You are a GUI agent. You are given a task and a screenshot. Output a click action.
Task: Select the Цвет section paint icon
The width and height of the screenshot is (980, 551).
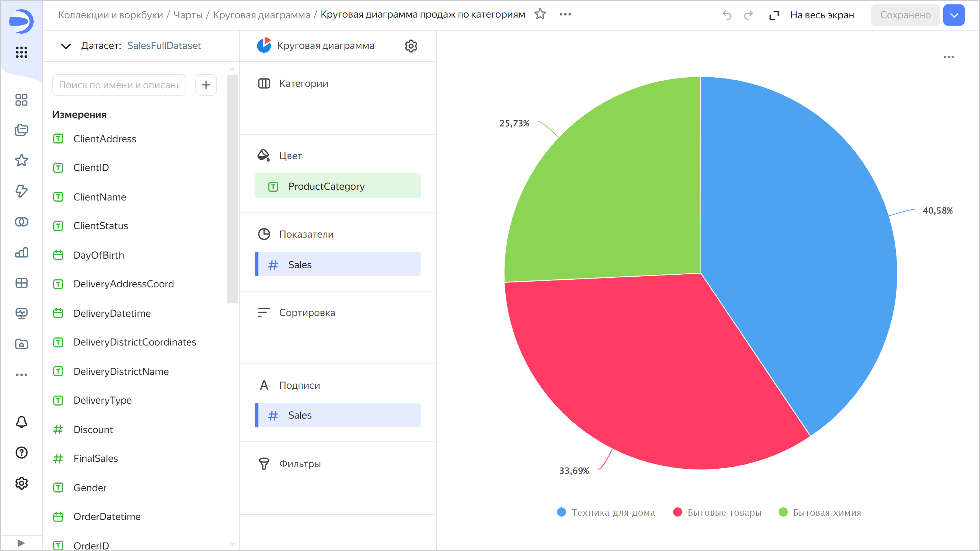tap(264, 156)
